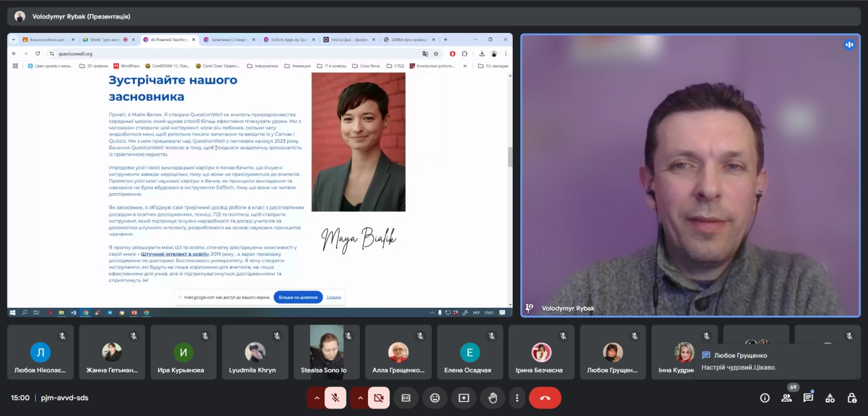Go back in the shared browser
The image size is (868, 416).
pyautogui.click(x=15, y=53)
